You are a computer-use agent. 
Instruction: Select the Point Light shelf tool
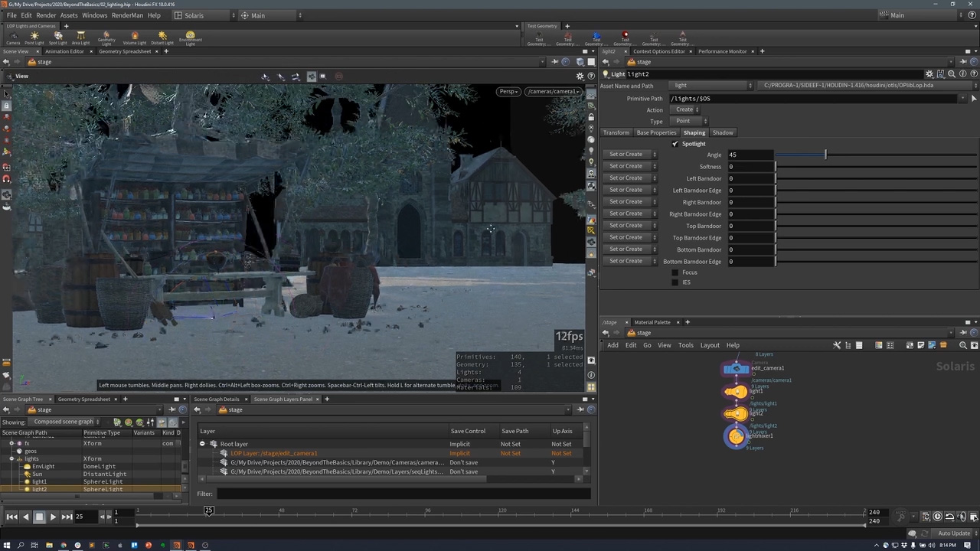coord(34,38)
